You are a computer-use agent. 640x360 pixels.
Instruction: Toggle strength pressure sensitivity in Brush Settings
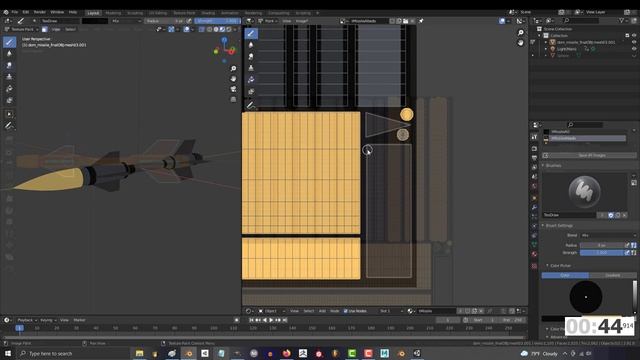(x=627, y=253)
